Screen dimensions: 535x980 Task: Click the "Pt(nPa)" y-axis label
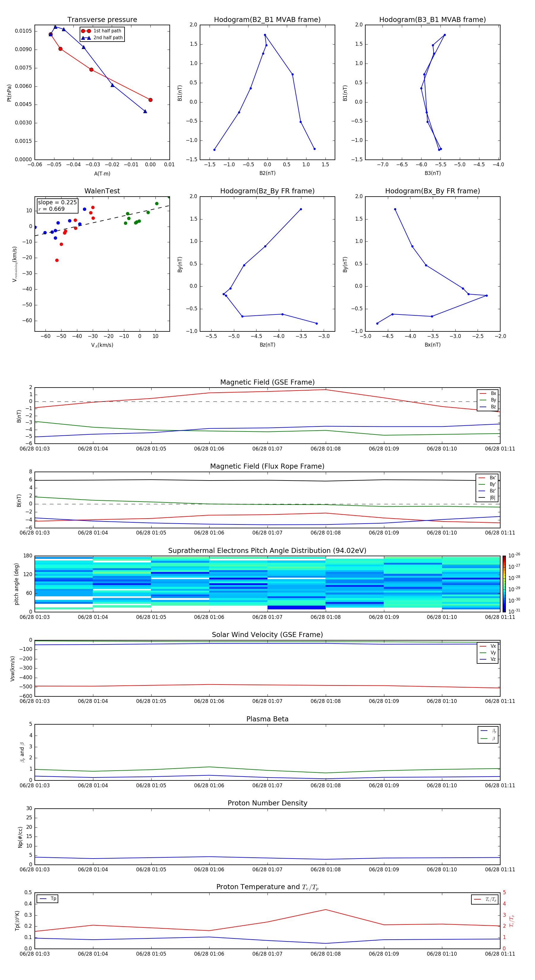click(x=9, y=93)
